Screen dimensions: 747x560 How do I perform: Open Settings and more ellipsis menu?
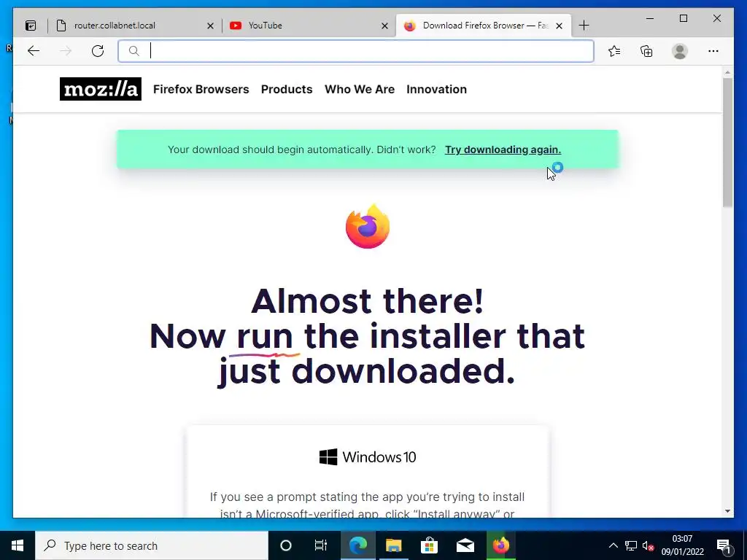[x=713, y=51]
